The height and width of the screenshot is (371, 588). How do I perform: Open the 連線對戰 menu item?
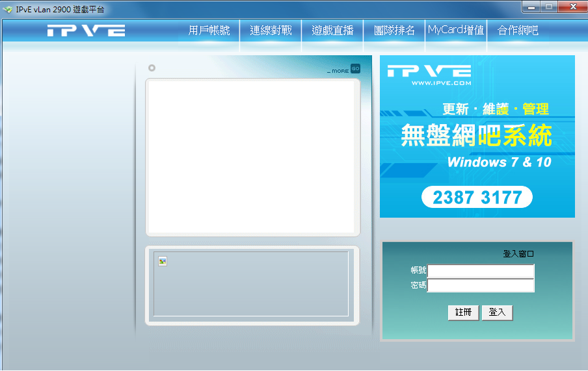click(x=271, y=31)
